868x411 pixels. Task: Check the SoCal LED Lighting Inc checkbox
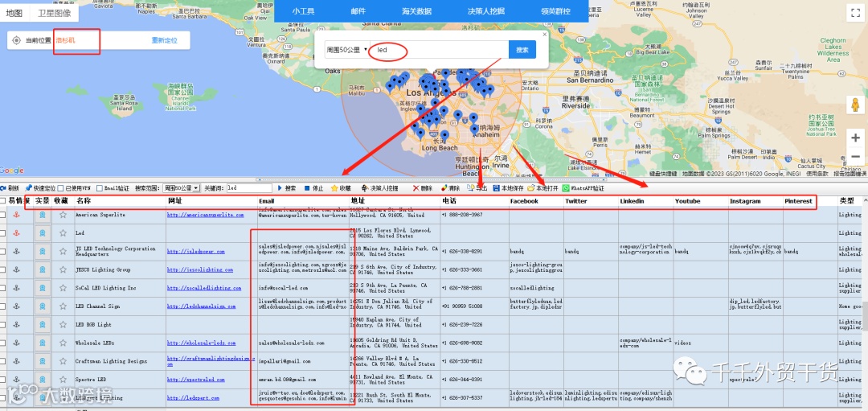(2, 288)
